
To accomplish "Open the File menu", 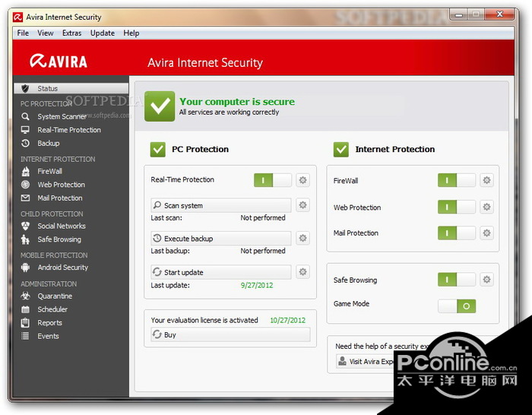I will pos(23,33).
